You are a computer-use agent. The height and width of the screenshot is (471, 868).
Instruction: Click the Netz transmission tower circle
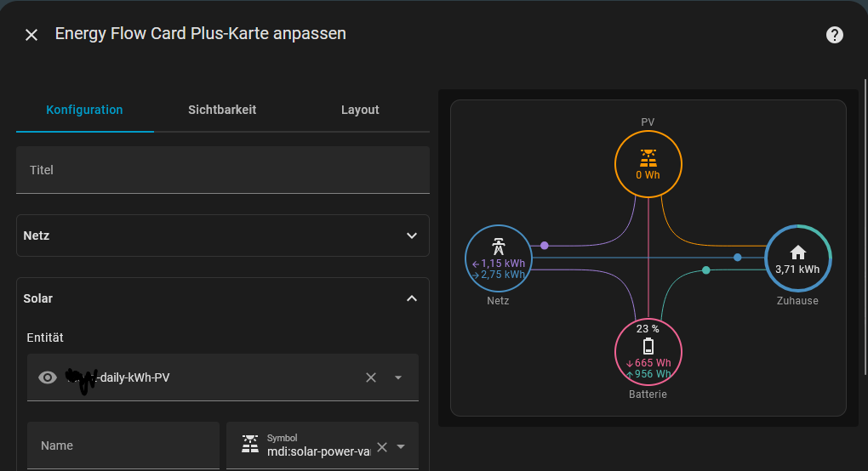click(x=499, y=258)
